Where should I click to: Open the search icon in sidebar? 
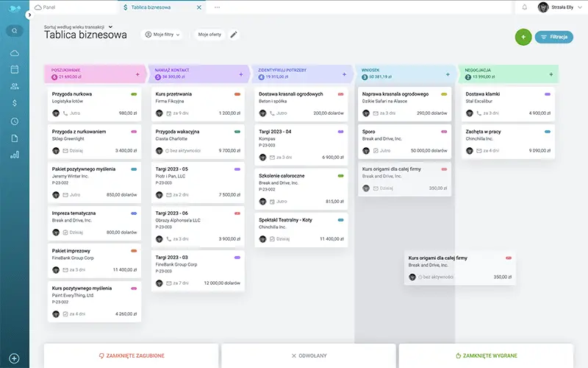pyautogui.click(x=14, y=31)
